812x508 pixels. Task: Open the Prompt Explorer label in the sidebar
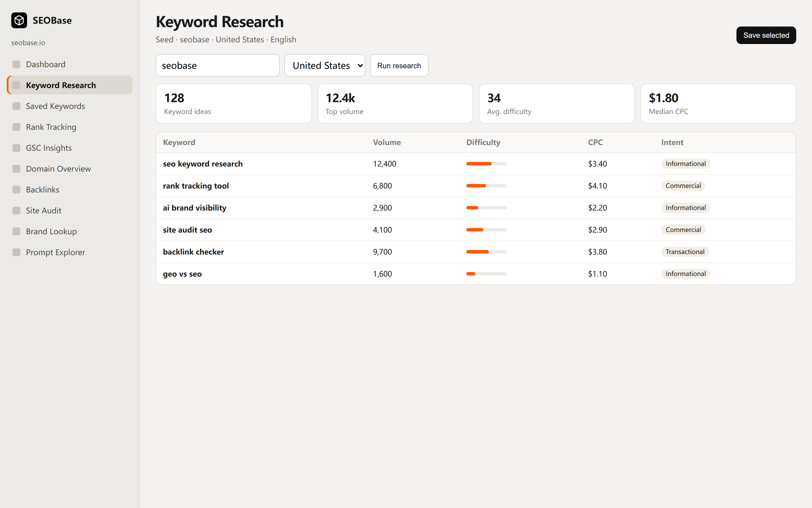[55, 252]
